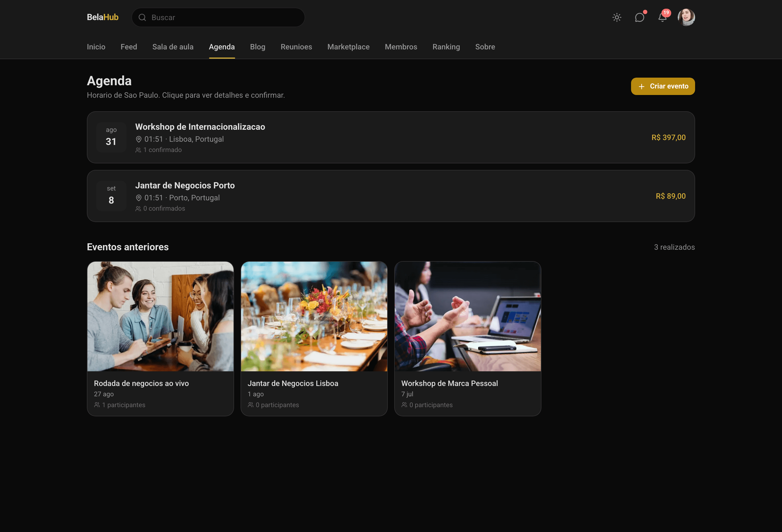Go to the Inicio tab
The height and width of the screenshot is (532, 782).
(96, 47)
